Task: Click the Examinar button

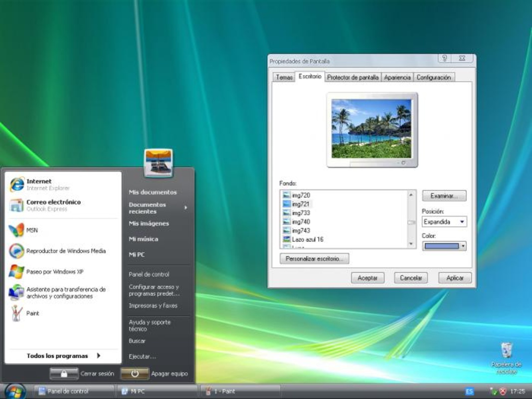Action: 443,196
